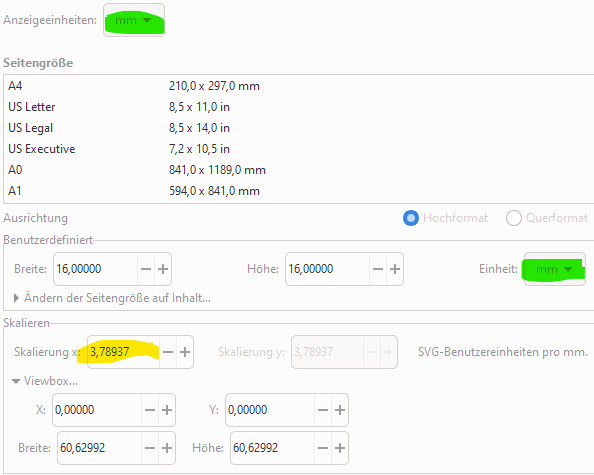Increase Viewbox X value with plus
This screenshot has height=475, width=594.
click(x=167, y=410)
